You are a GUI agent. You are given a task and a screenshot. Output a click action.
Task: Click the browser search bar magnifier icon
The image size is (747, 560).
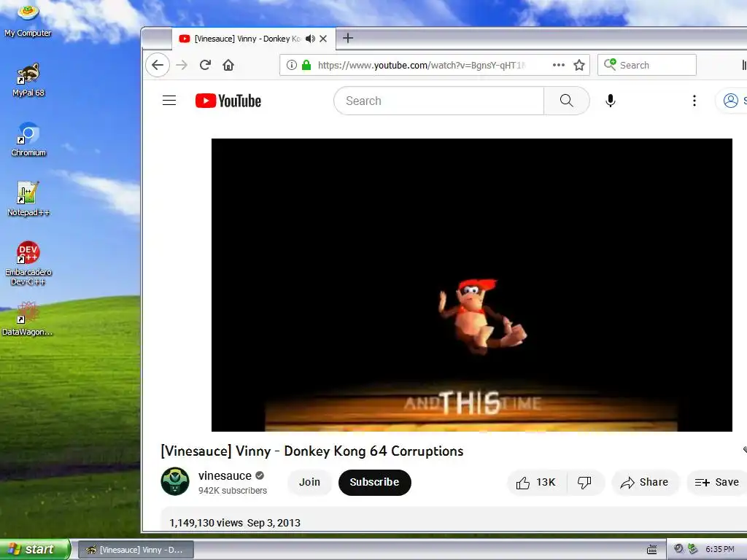(610, 65)
